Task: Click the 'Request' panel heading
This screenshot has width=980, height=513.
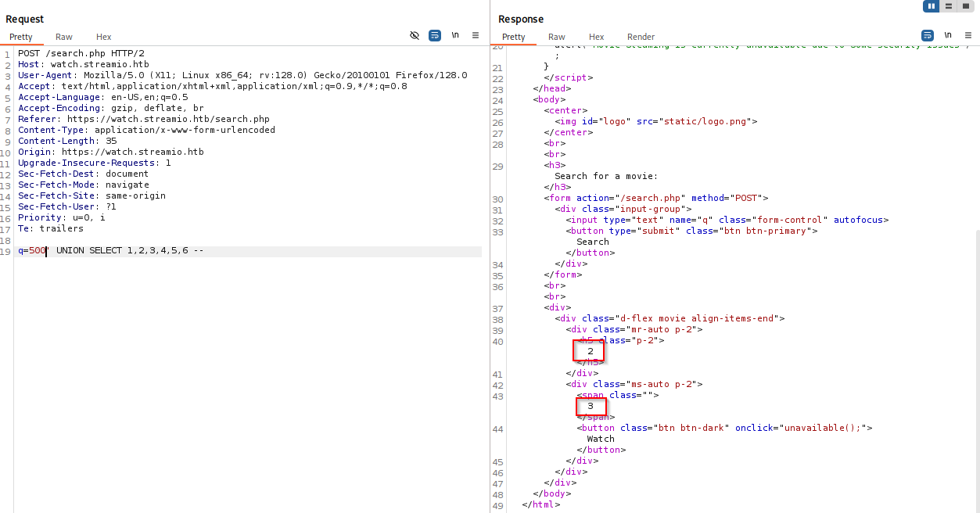Action: click(x=25, y=19)
